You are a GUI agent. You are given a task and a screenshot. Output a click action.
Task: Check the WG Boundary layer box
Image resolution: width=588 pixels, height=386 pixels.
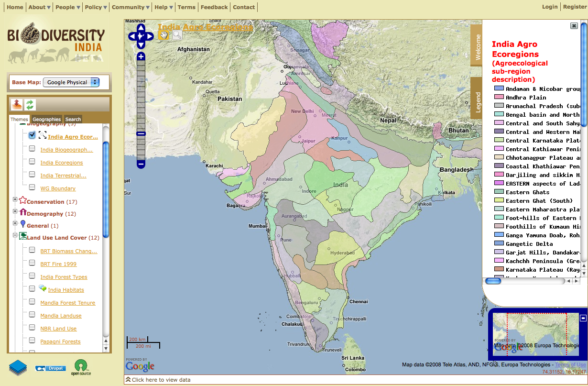point(32,187)
